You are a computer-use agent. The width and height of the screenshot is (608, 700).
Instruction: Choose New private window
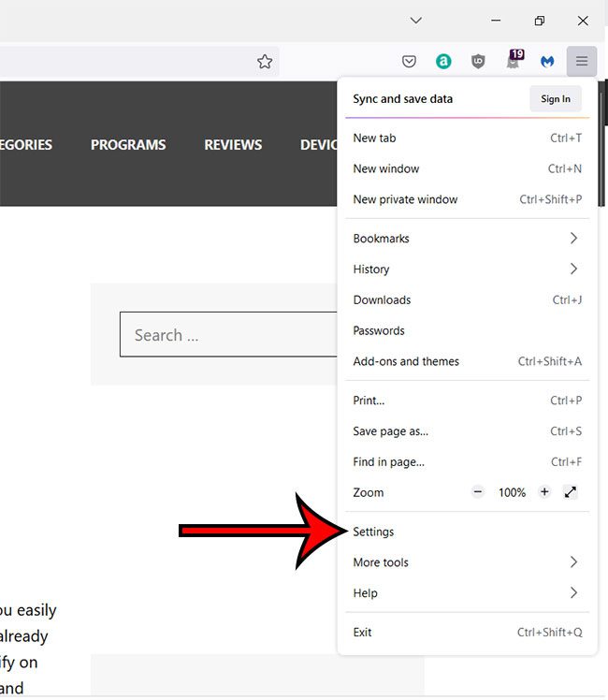pos(467,199)
